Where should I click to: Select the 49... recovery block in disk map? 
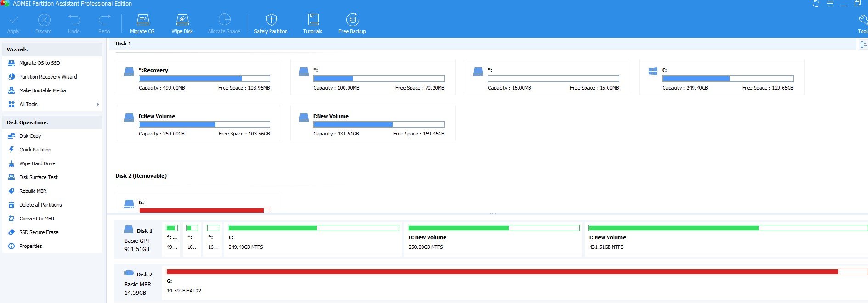tap(172, 239)
